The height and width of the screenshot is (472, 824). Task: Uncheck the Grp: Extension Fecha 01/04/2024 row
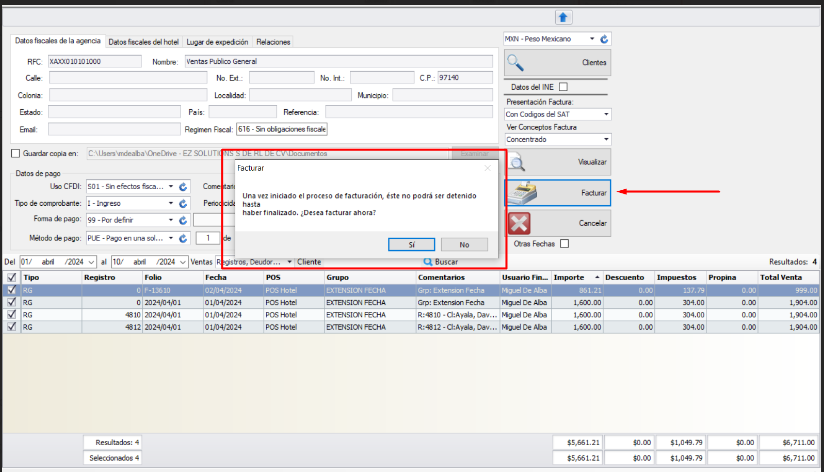coord(12,302)
